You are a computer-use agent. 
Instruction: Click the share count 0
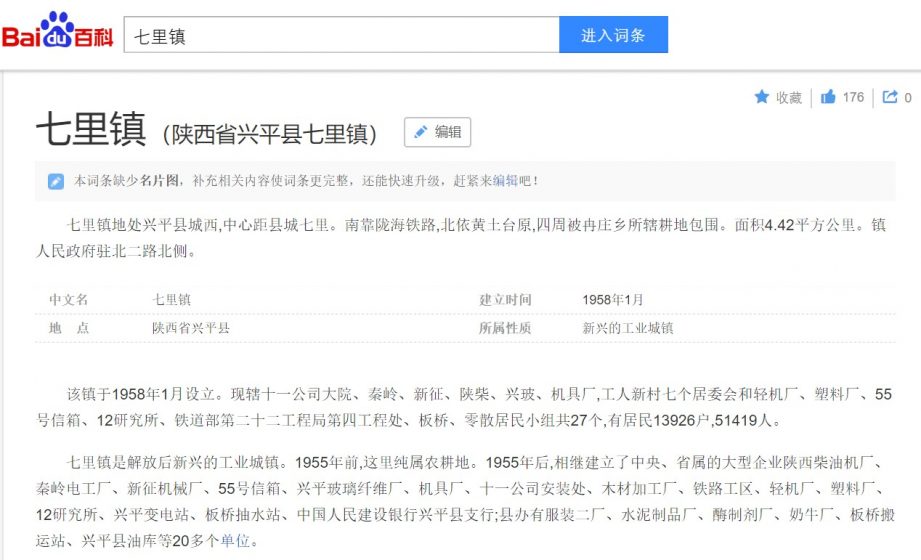pyautogui.click(x=907, y=98)
